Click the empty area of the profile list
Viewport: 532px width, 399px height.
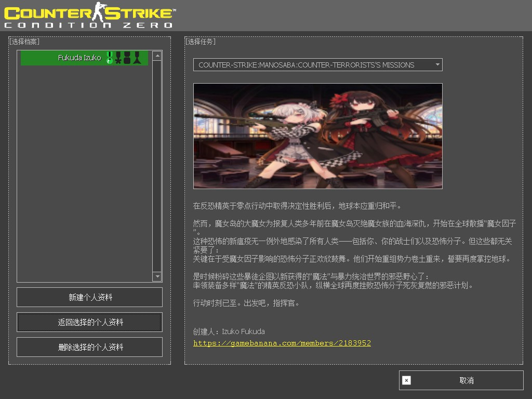pos(85,173)
